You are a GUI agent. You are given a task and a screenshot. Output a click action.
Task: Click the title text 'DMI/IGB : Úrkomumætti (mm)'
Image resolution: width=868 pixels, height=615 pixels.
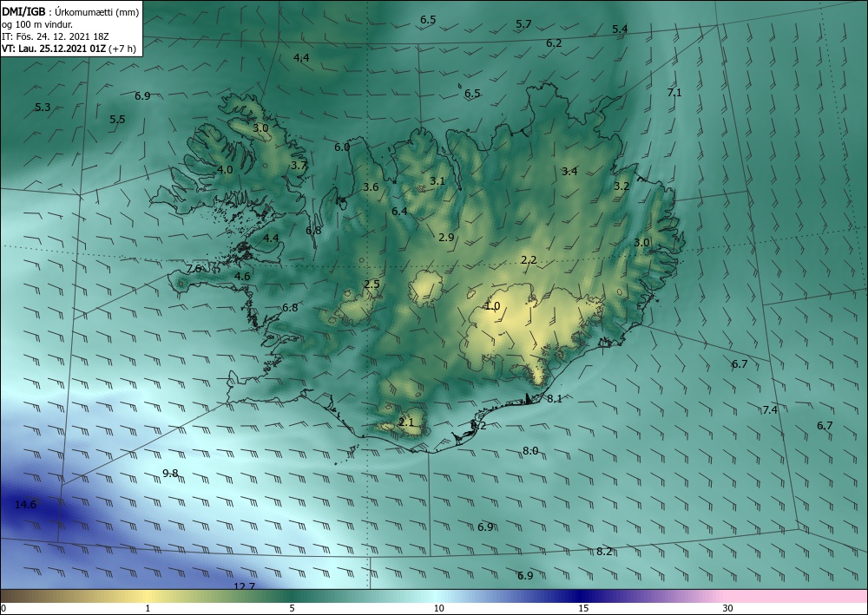71,12
